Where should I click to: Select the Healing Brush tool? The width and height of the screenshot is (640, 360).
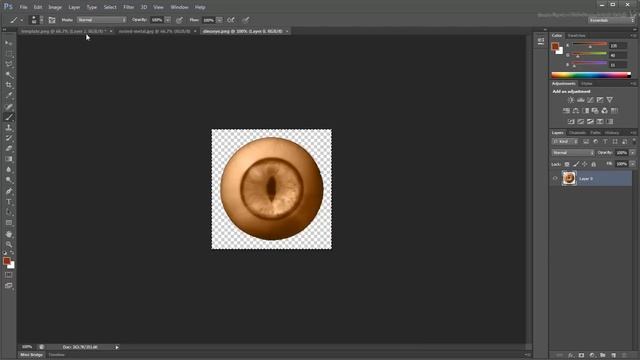click(x=9, y=107)
